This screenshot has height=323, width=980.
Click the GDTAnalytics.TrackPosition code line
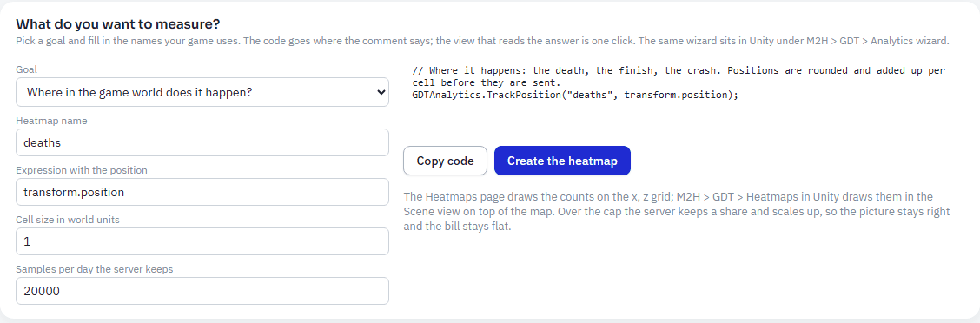575,95
